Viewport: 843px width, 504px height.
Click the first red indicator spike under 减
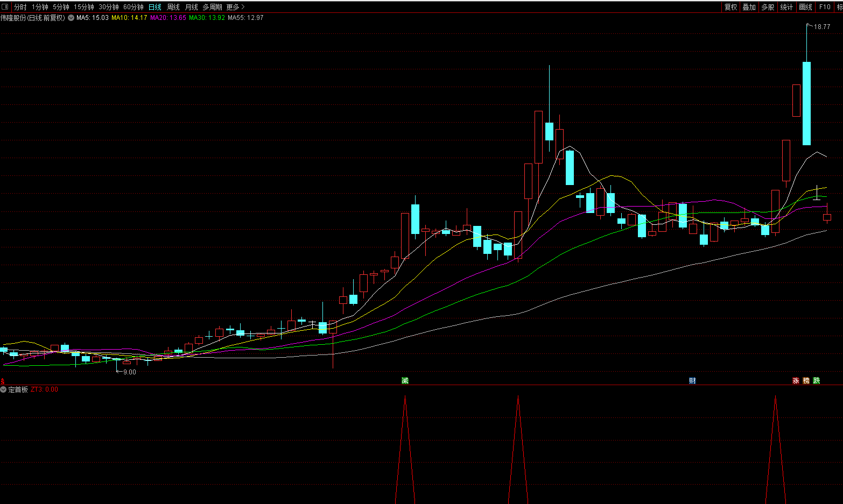coord(405,450)
